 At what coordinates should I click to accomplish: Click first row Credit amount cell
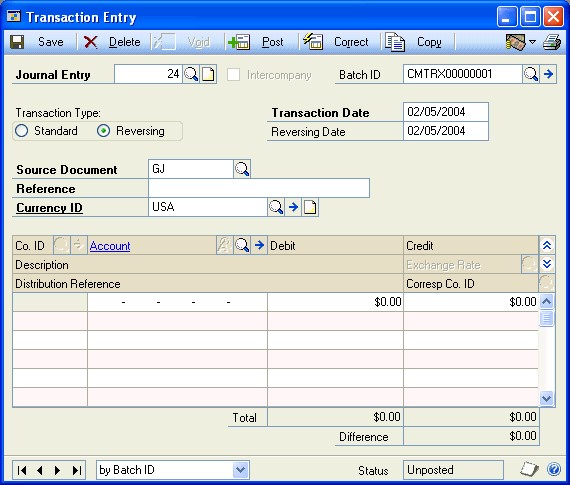[471, 302]
